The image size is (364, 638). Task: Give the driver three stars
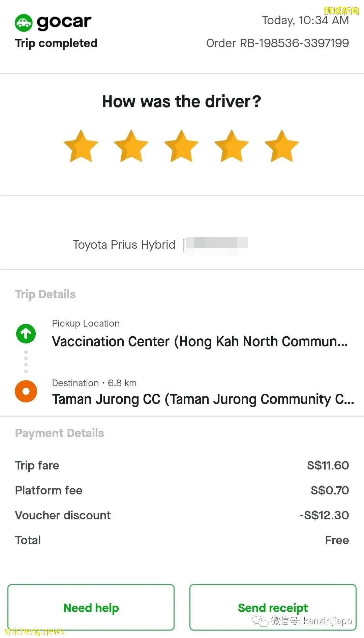[x=181, y=146]
